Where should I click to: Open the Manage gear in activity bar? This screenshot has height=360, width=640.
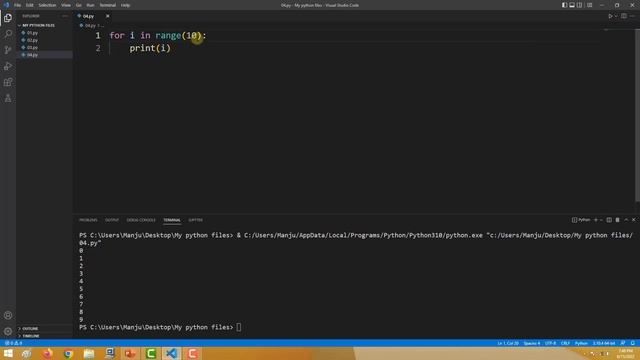pos(8,331)
